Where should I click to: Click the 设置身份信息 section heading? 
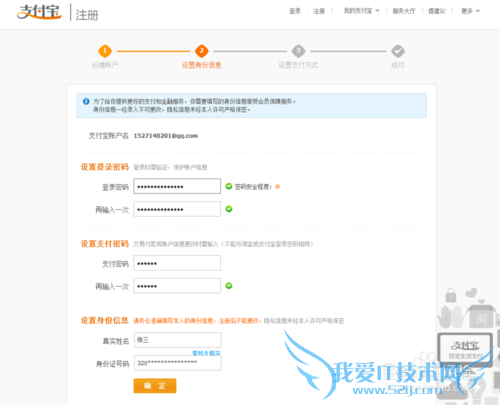[105, 320]
